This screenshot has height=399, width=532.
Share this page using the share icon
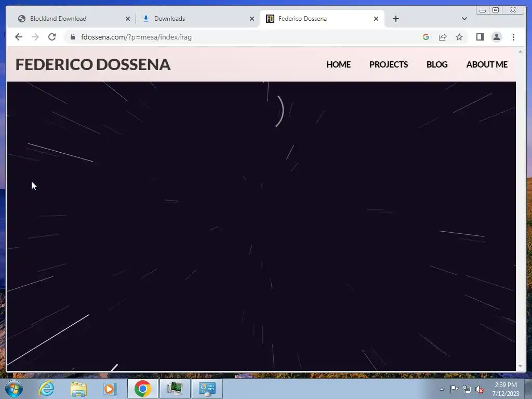point(443,37)
